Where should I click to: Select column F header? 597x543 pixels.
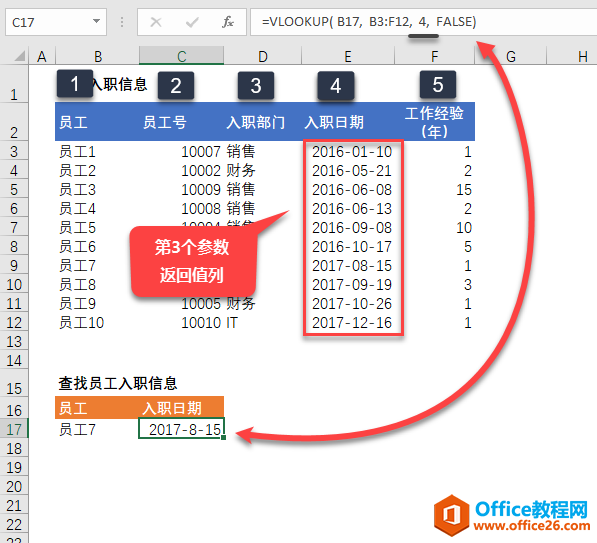(x=435, y=56)
